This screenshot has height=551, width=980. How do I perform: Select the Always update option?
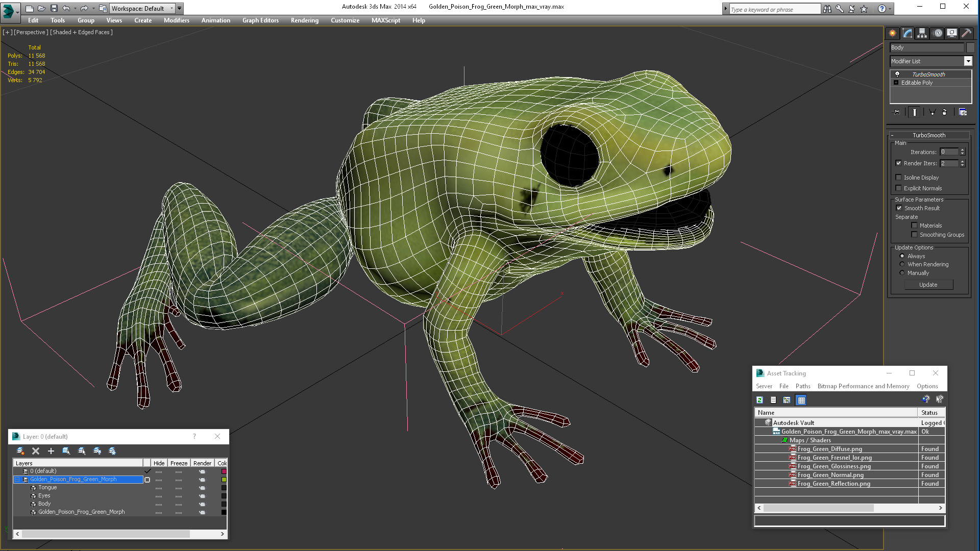click(x=902, y=256)
